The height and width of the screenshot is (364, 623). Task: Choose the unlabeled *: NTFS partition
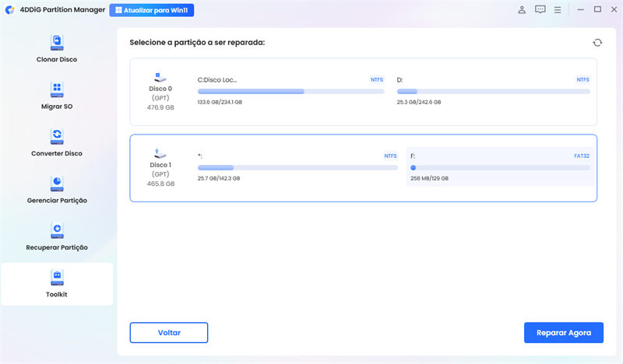pyautogui.click(x=297, y=168)
